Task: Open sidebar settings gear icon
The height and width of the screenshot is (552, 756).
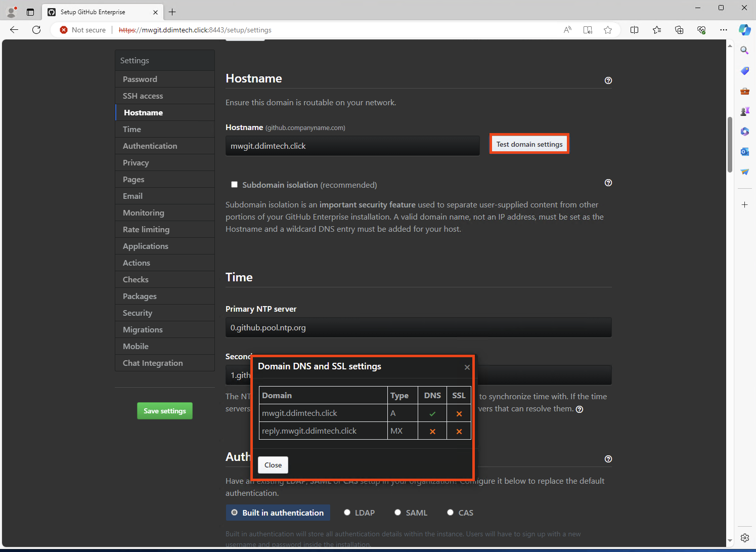Action: click(744, 538)
